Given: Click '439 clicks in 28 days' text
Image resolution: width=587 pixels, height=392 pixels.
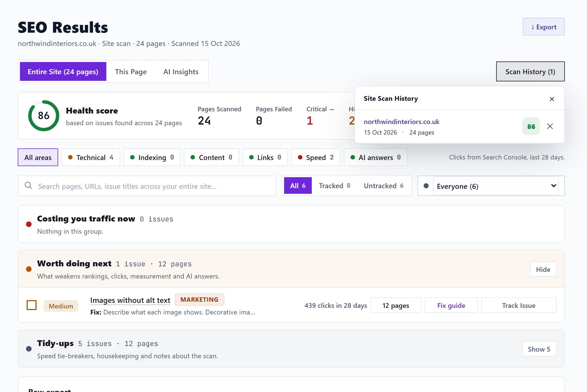Looking at the screenshot, I should pyautogui.click(x=336, y=305).
